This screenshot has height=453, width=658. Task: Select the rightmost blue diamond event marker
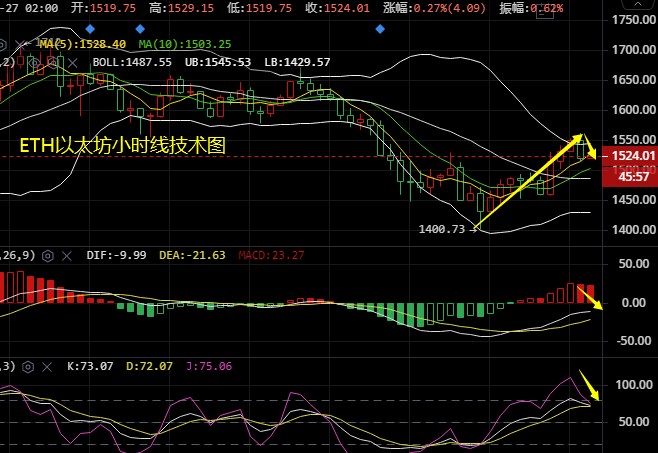380,29
